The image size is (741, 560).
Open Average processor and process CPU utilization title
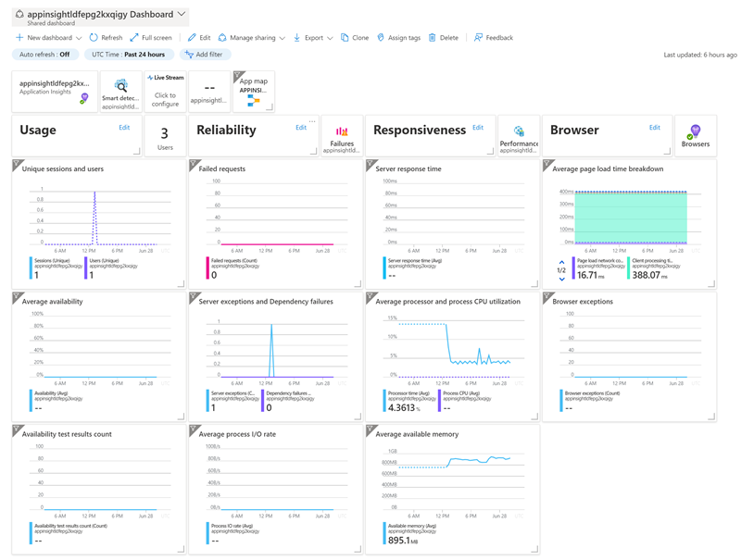(x=448, y=302)
